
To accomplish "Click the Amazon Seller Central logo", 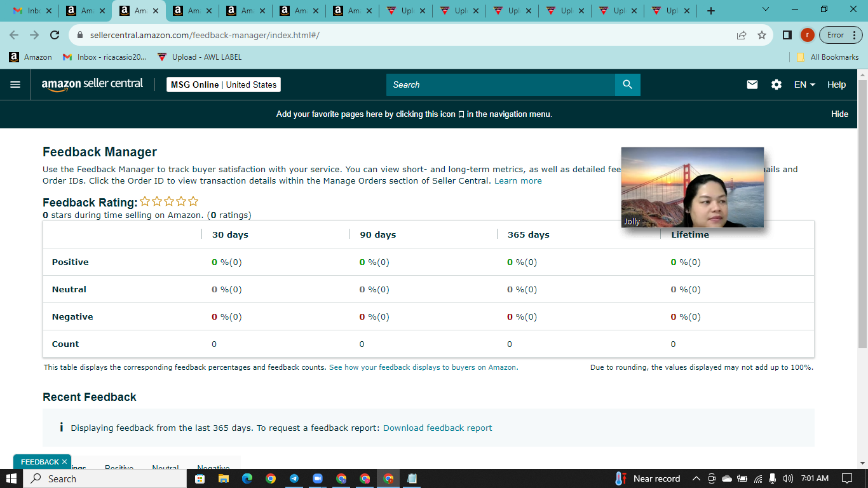I will [92, 85].
